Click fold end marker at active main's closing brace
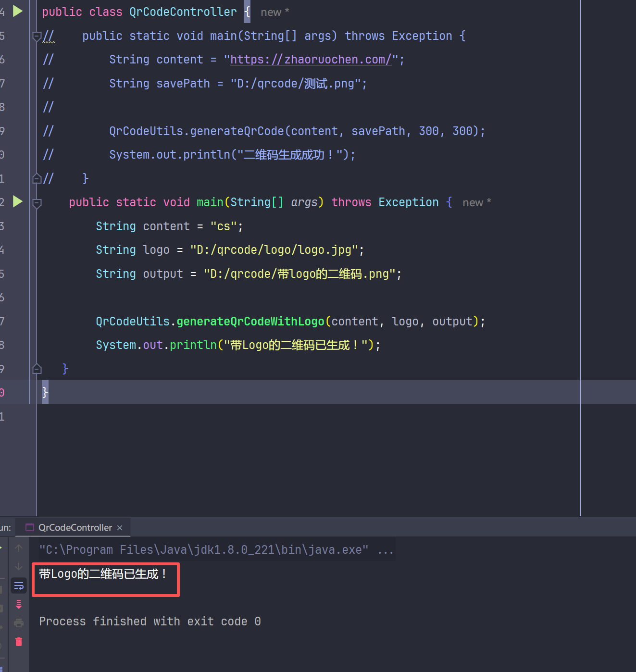Viewport: 636px width, 672px height. 37,369
